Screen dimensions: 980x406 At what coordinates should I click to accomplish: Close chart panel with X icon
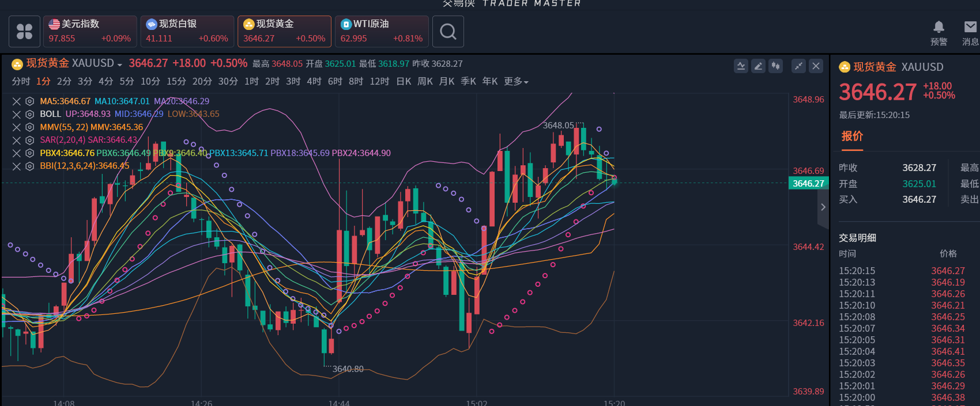tap(816, 66)
